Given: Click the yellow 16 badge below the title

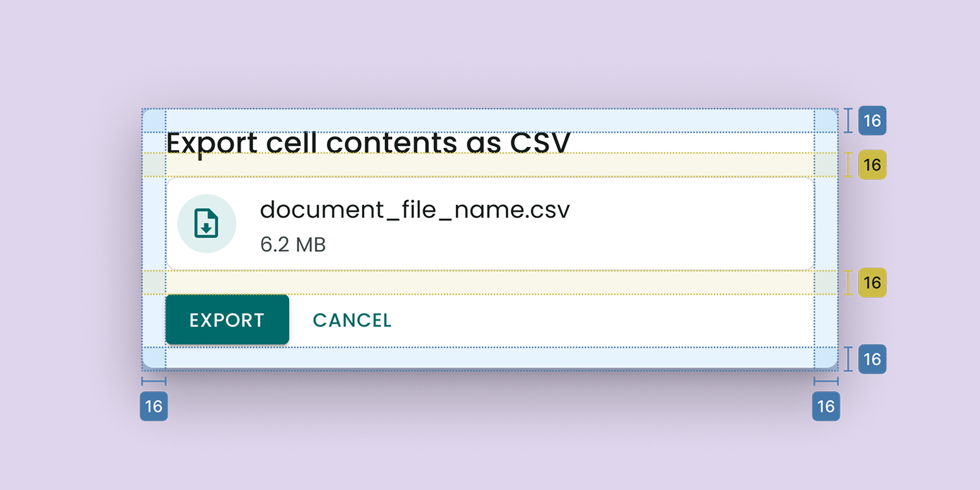Looking at the screenshot, I should click(x=872, y=165).
